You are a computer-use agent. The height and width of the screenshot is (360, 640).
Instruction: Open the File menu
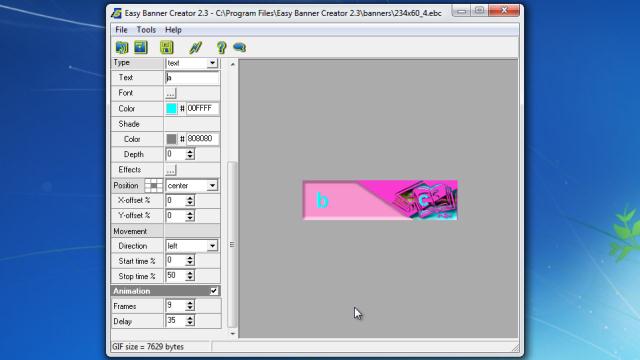[x=121, y=30]
